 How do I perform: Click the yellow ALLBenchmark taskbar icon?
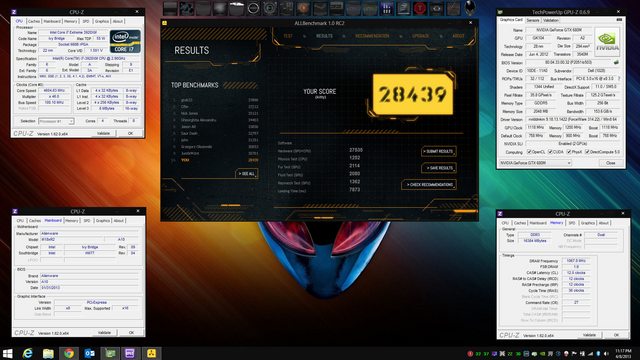pyautogui.click(x=151, y=353)
